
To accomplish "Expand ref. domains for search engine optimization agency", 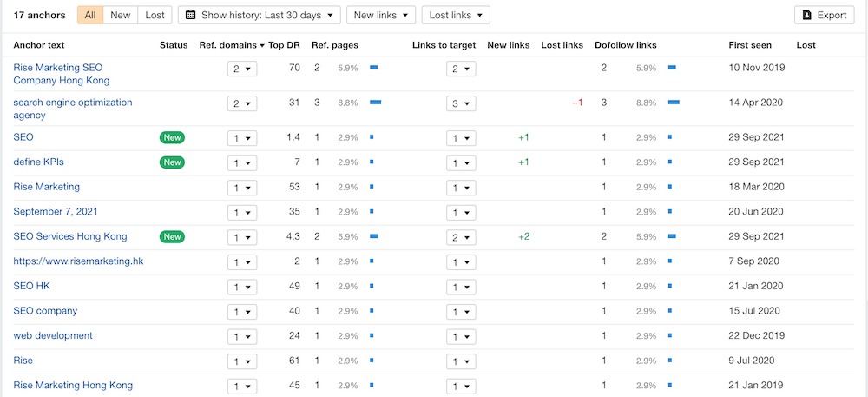I will [242, 103].
